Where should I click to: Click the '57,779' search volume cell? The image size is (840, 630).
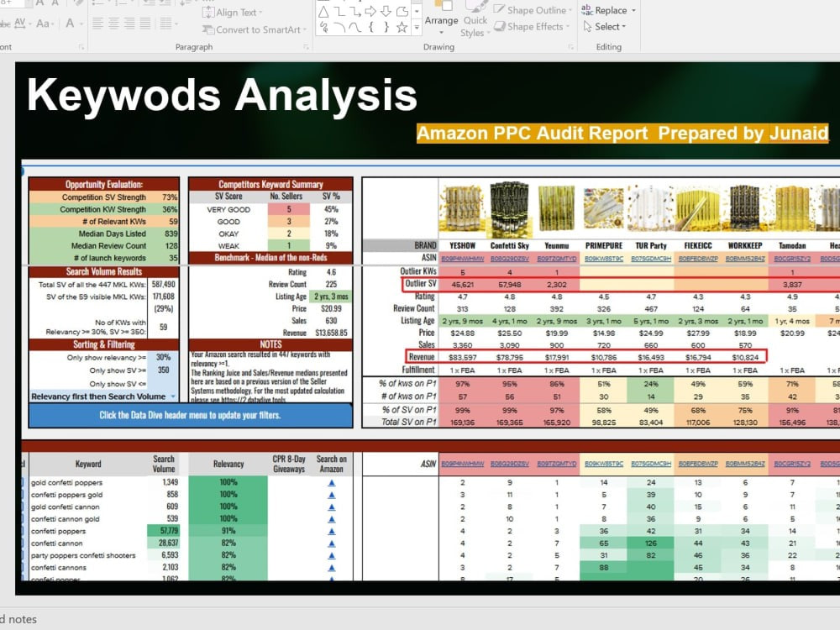(164, 530)
